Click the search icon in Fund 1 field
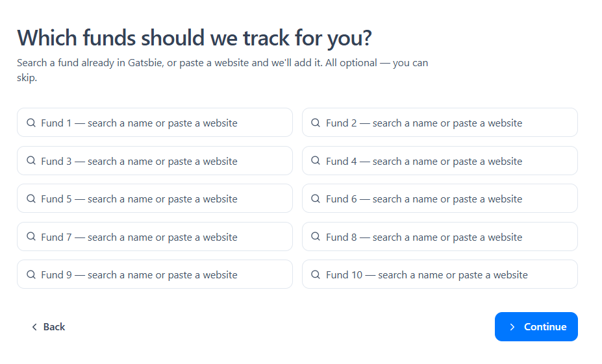This screenshot has width=602, height=364. (31, 123)
